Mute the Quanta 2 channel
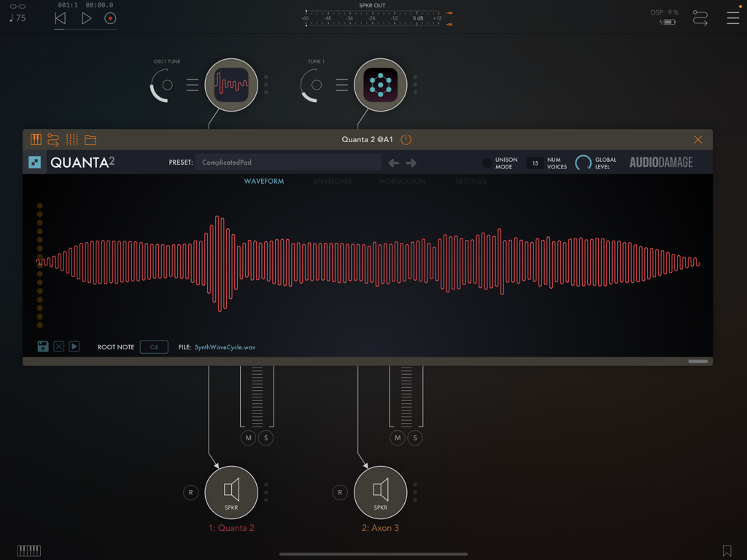Screen dimensions: 747x560 coord(248,438)
